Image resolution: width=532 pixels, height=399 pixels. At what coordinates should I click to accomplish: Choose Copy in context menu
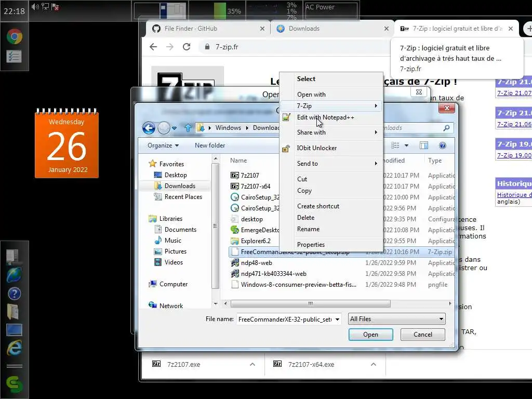point(331,191)
